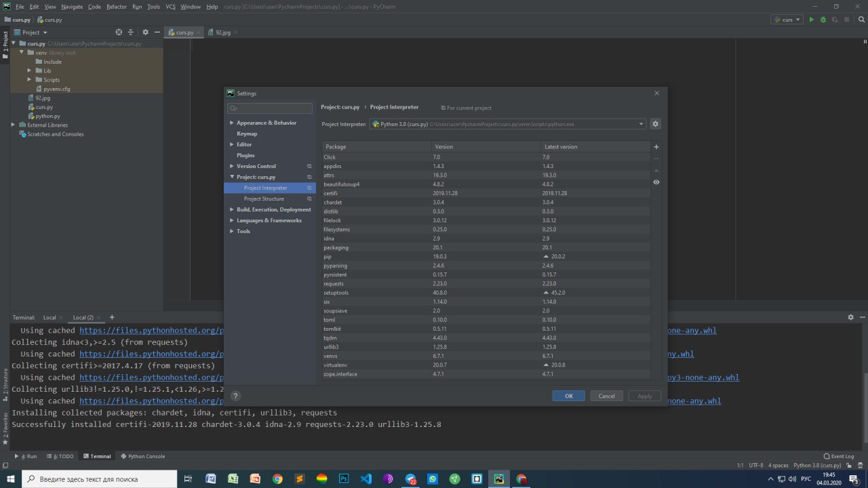Select pyvenv.cfg in the project tree

57,89
